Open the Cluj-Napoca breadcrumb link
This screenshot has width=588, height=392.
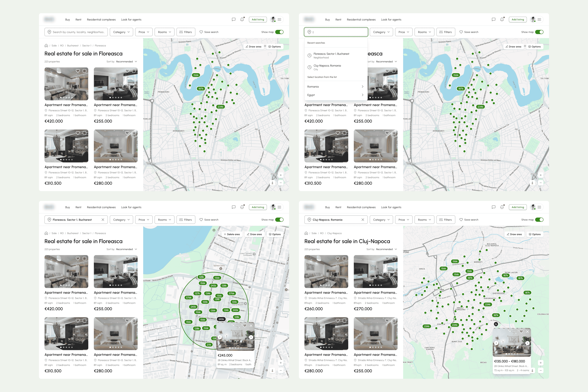point(334,233)
